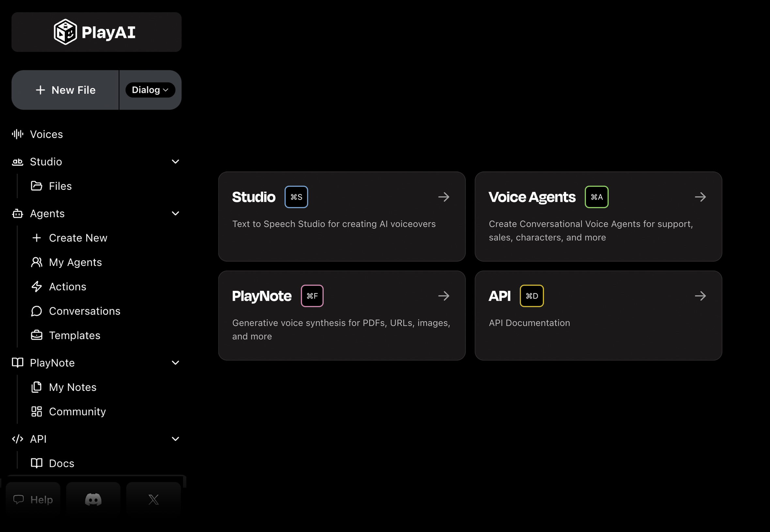Screen dimensions: 770x532
Task: Open PlayAI's Discord via its icon
Action: [93, 499]
